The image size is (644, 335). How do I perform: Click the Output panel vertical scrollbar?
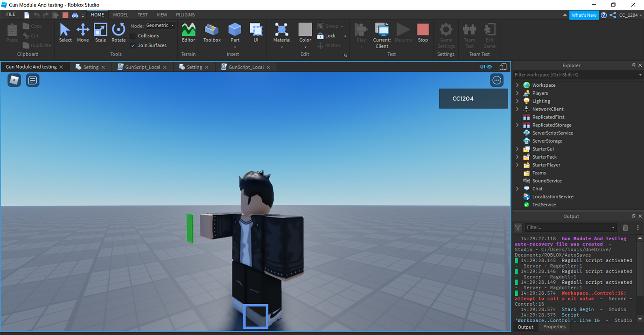[640, 279]
